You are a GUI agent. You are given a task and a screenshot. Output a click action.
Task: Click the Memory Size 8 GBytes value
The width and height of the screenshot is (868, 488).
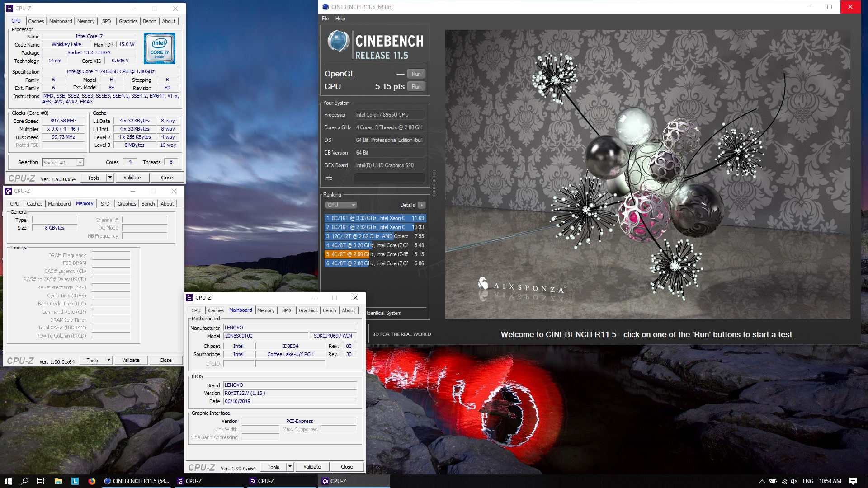tap(55, 228)
